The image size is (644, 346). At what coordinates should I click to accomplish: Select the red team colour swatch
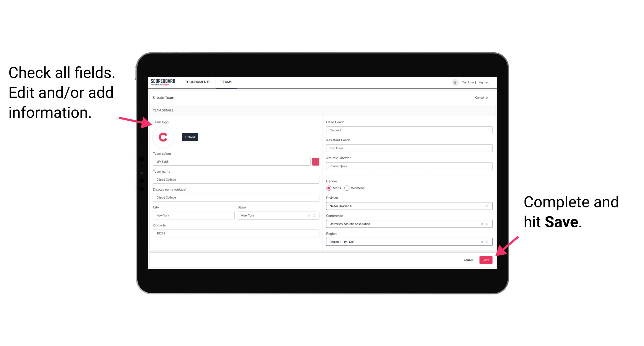[316, 161]
